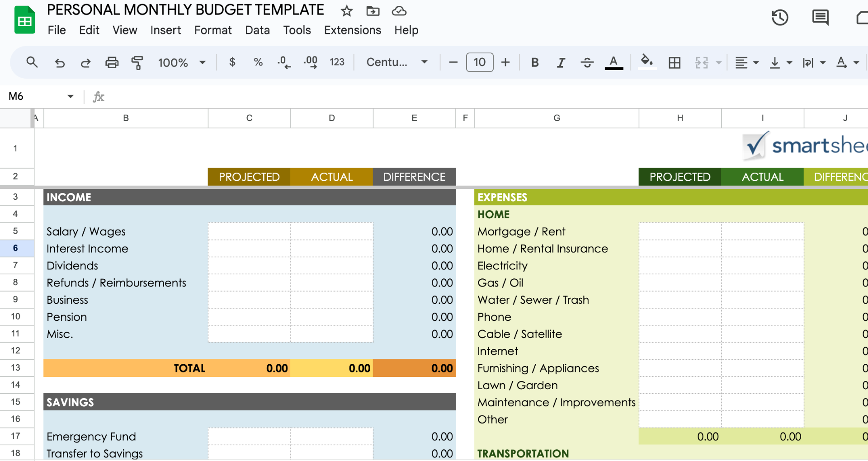868x461 pixels.
Task: Open version history
Action: 780,18
